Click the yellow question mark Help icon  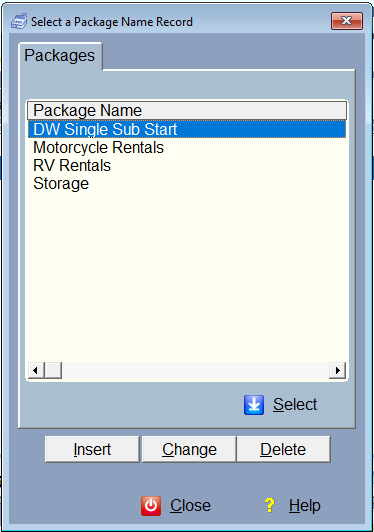point(269,505)
